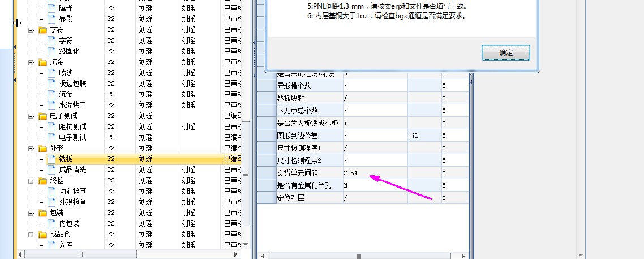Collapse the 包装 folder node

[x=31, y=213]
